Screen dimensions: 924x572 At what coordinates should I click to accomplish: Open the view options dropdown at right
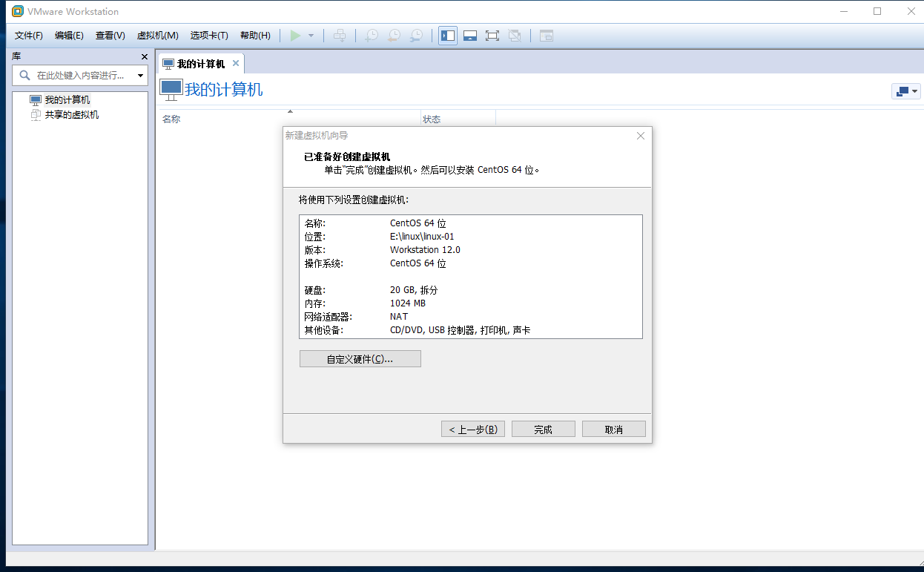[x=906, y=91]
